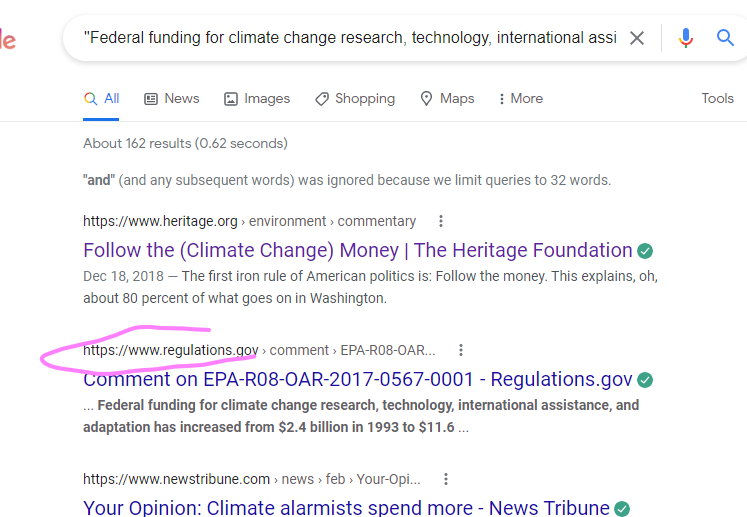The image size is (747, 517).
Task: Open three-dot menu for newstribune.com result
Action: click(445, 479)
